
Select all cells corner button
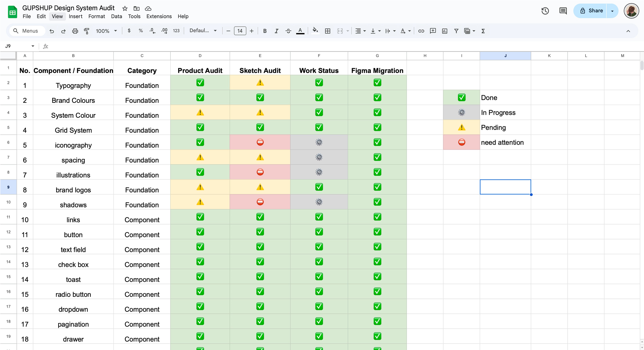tap(8, 56)
